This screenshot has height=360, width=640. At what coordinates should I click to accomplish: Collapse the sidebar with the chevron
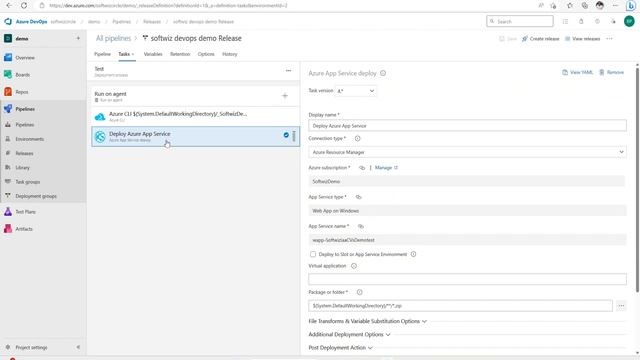pos(78,347)
